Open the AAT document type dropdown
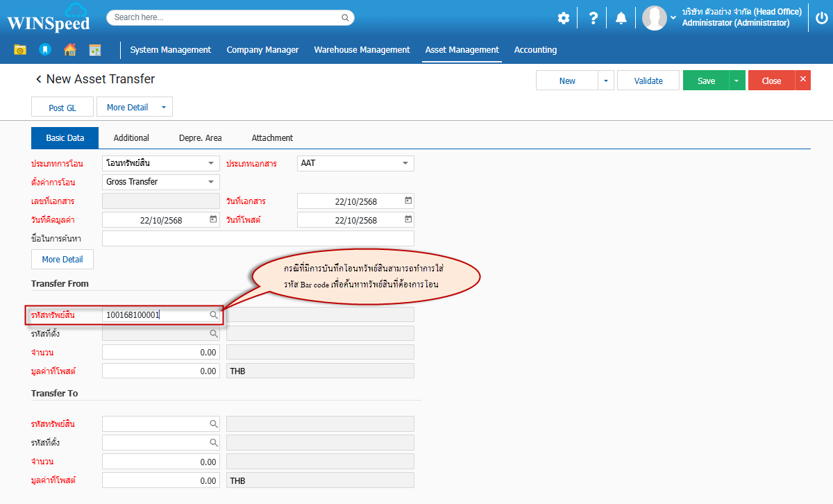 [x=405, y=163]
